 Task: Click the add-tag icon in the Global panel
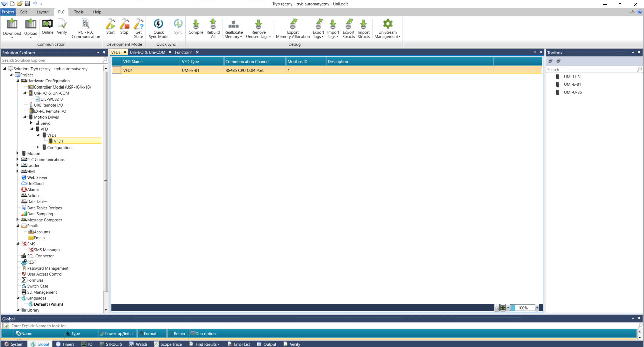click(x=6, y=326)
